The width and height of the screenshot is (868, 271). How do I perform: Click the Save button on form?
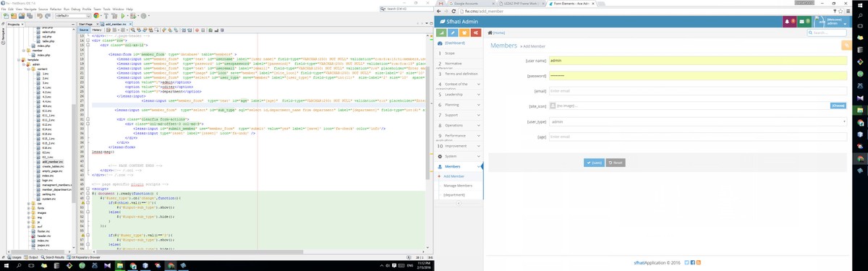(x=594, y=163)
